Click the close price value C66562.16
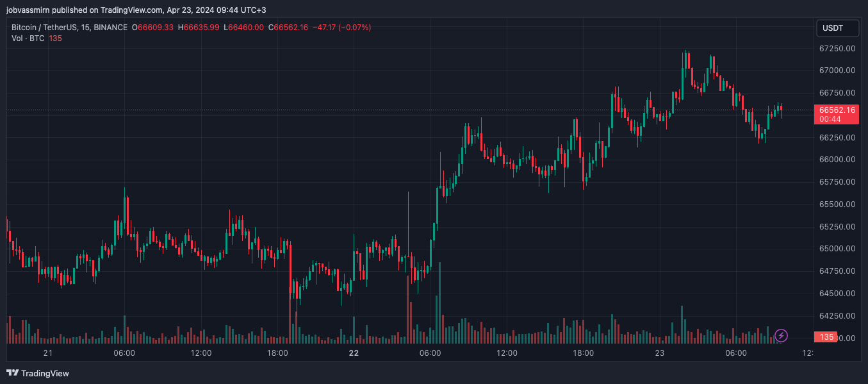The height and width of the screenshot is (384, 868). [288, 28]
